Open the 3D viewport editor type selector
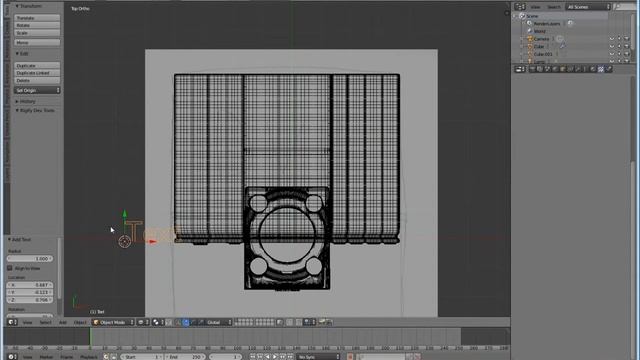The width and height of the screenshot is (640, 360). [x=13, y=322]
